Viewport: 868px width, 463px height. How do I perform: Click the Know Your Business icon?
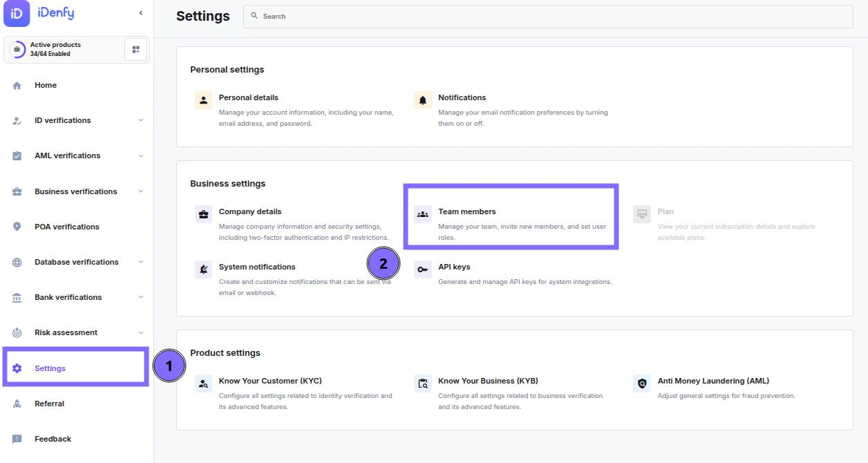(x=423, y=384)
